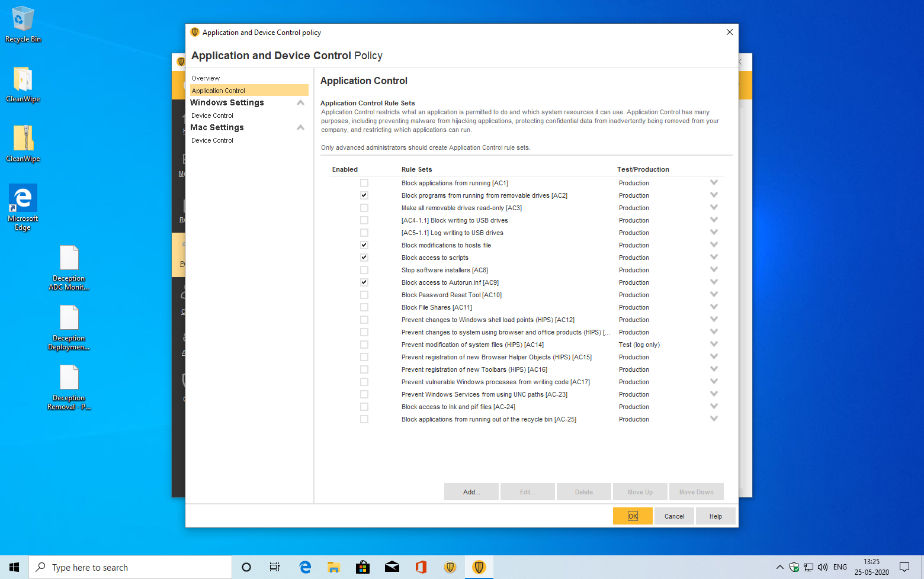Open the clock and date flyout
This screenshot has height=579, width=924.
coord(872,567)
